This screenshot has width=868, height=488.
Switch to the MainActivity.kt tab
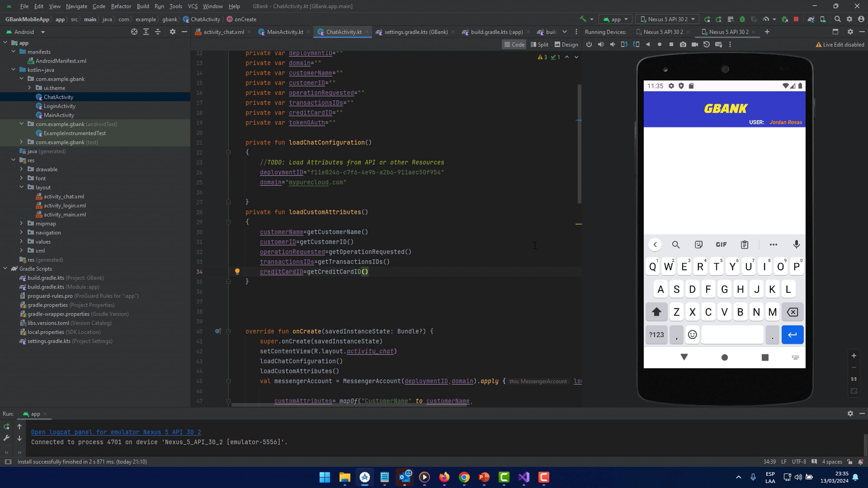point(284,32)
